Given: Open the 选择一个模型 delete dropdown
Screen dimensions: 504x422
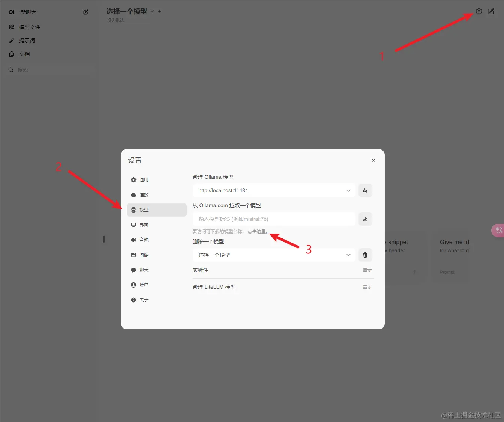Looking at the screenshot, I should (x=274, y=255).
